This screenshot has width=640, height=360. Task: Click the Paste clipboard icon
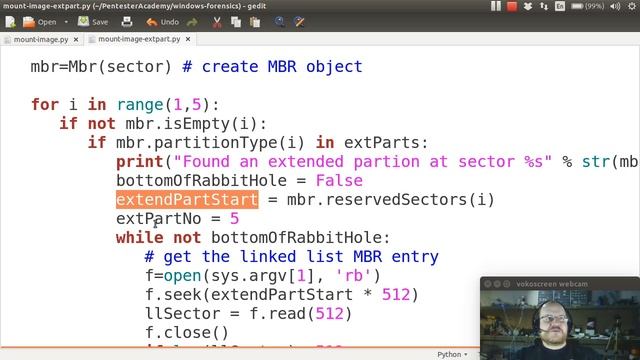[x=255, y=22]
